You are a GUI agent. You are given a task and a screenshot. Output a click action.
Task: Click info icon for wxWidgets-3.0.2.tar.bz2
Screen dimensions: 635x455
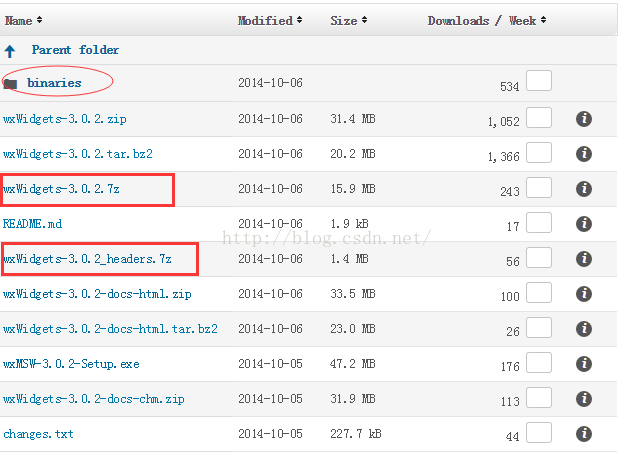(x=584, y=154)
